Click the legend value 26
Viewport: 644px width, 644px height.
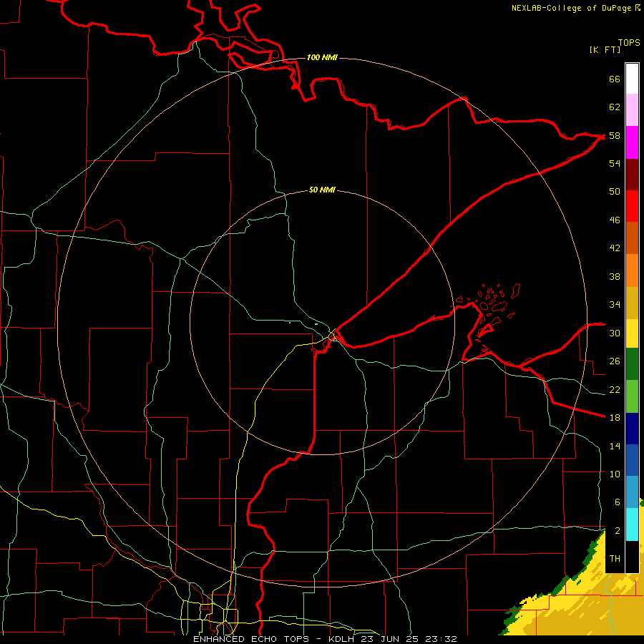click(x=615, y=361)
